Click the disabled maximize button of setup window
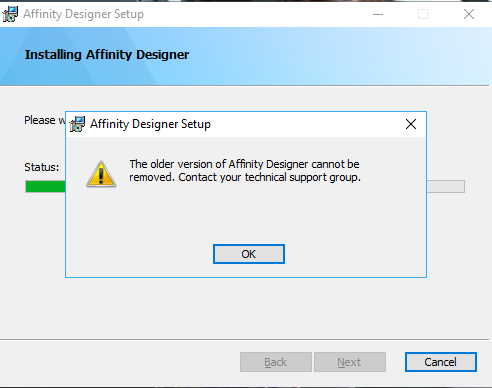This screenshot has height=388, width=492. tap(423, 14)
